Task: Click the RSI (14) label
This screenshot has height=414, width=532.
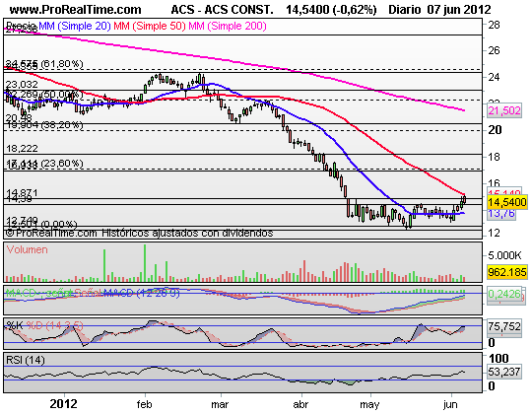Action: click(26, 360)
